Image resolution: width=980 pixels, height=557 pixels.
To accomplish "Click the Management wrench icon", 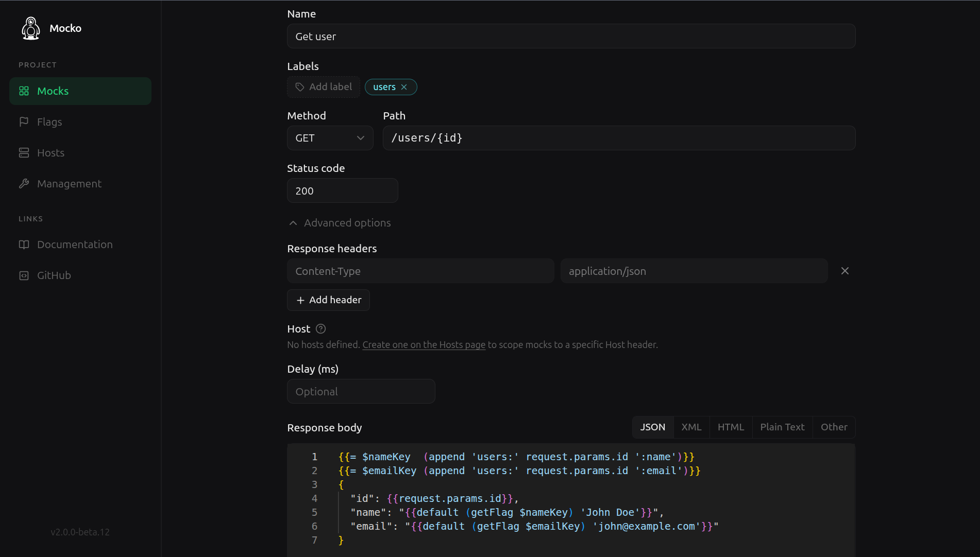I will point(24,184).
